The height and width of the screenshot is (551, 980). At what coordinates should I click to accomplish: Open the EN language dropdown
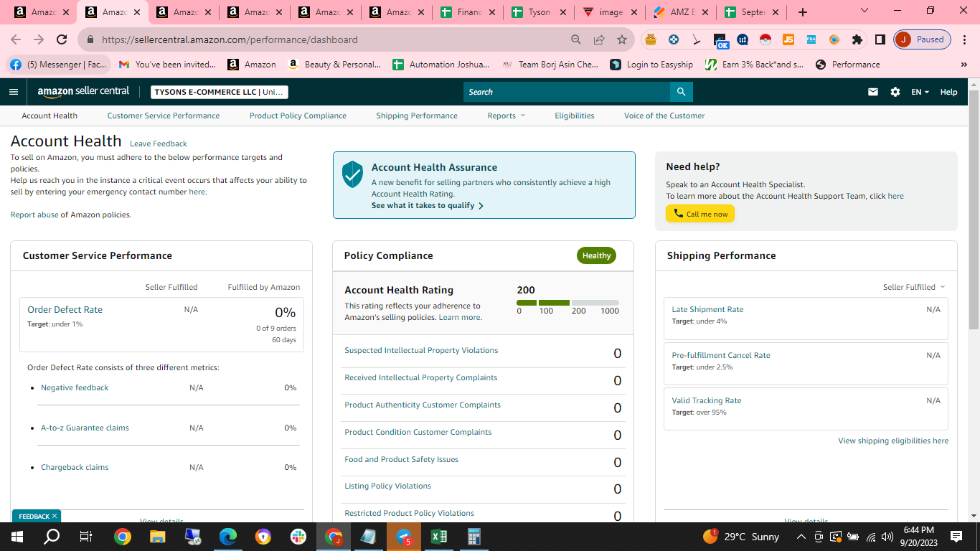point(920,92)
